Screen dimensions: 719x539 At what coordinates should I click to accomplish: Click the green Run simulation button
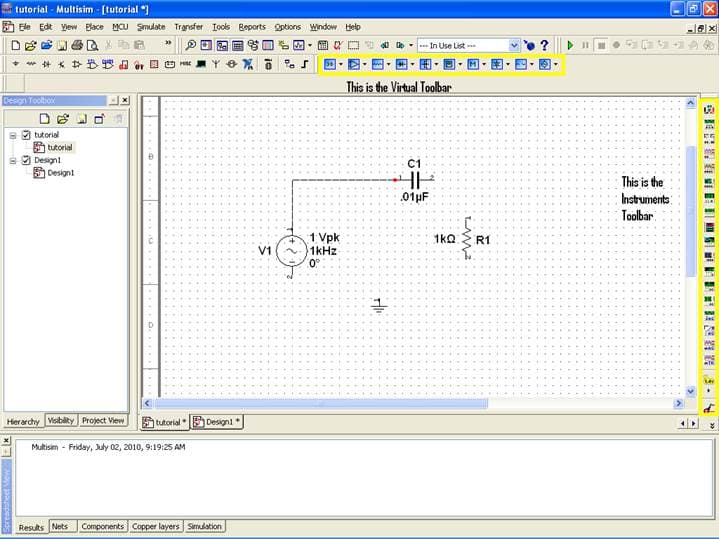pos(570,45)
